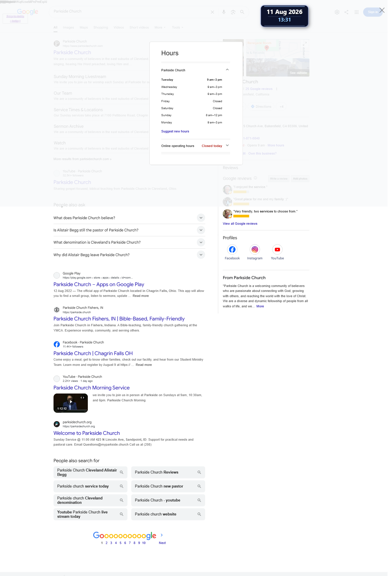This screenshot has width=392, height=576.
Task: Open "Parkside Church Fishers, IN" result title
Action: tap(119, 319)
